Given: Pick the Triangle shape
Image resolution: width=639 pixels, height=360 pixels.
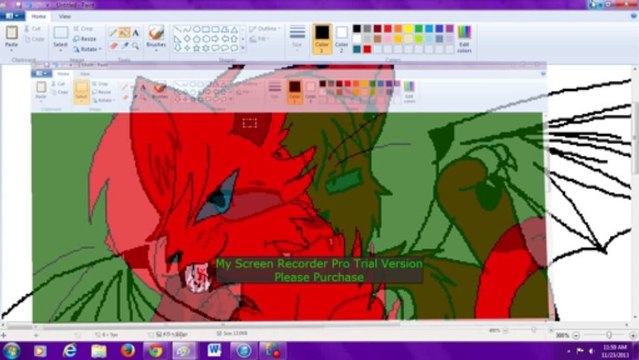Looking at the screenshot, I should [234, 29].
